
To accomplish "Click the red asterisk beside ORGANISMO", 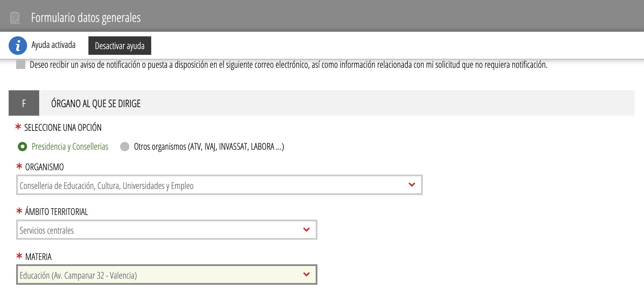I will 19,166.
